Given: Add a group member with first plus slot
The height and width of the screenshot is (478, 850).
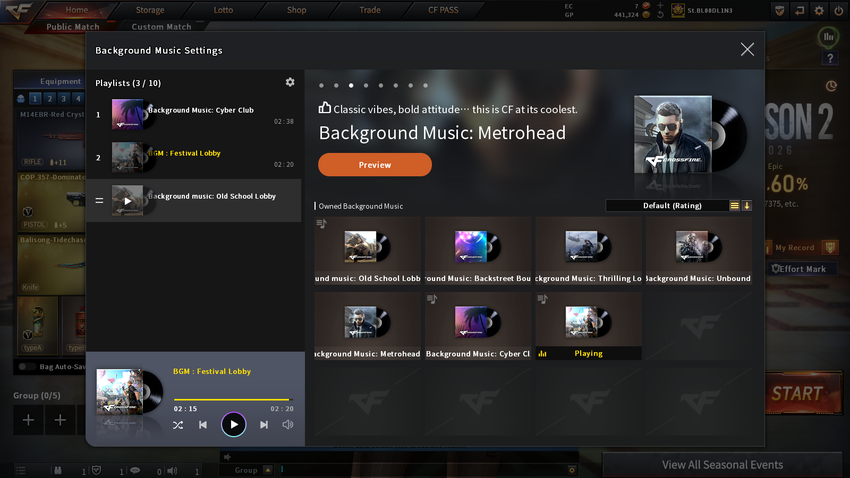Looking at the screenshot, I should [x=28, y=420].
